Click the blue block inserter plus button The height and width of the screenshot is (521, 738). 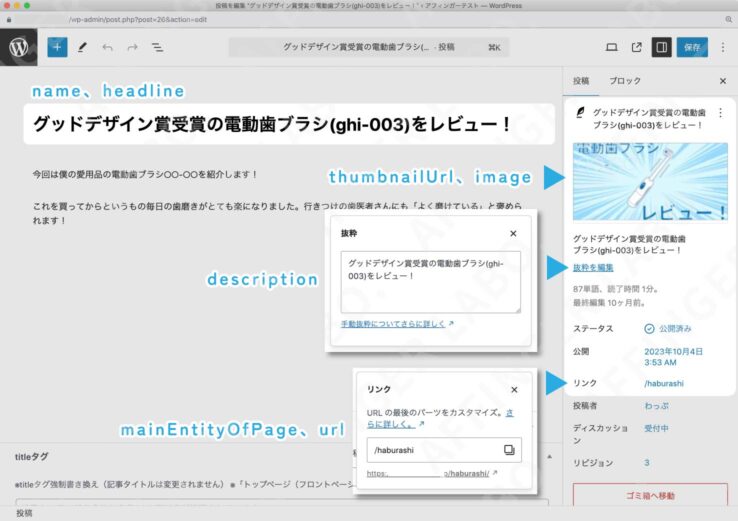click(57, 47)
